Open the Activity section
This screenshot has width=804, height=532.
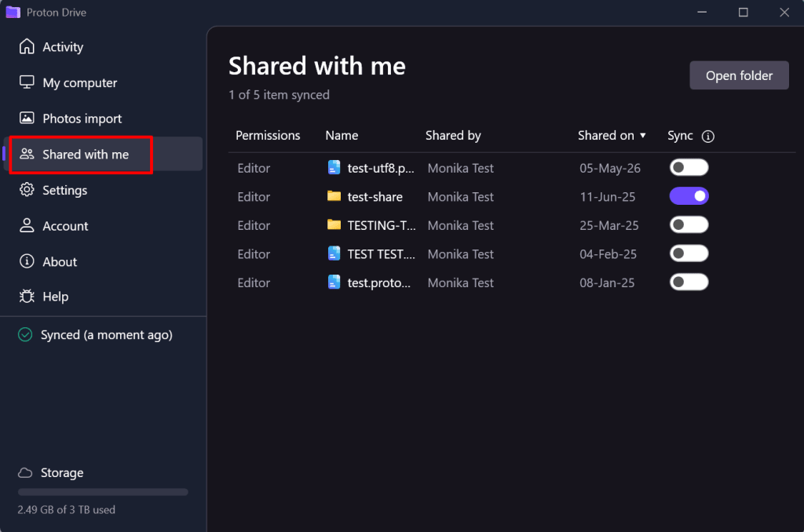coord(104,46)
